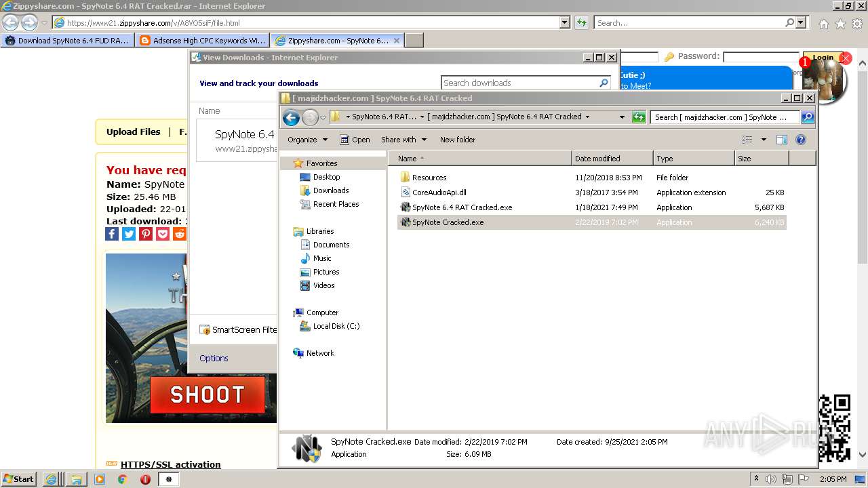Screen dimensions: 868x488
Task: Click the Upload Files link
Action: (x=134, y=132)
